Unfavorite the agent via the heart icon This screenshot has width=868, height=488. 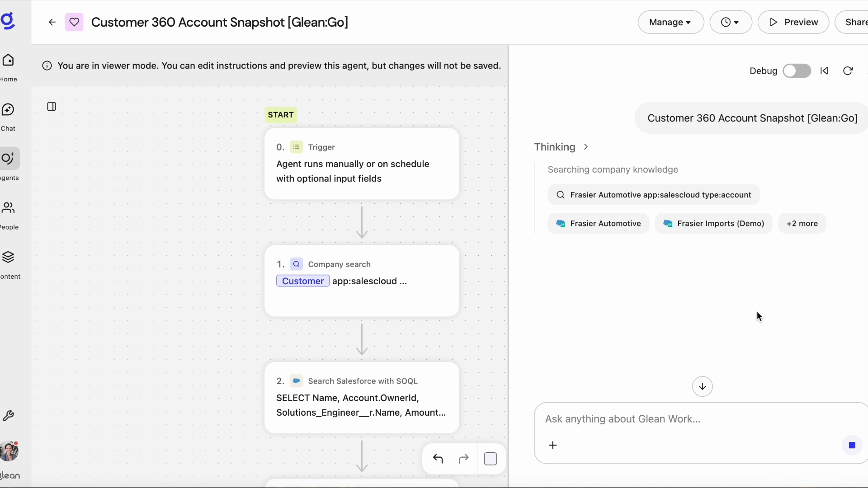point(74,22)
